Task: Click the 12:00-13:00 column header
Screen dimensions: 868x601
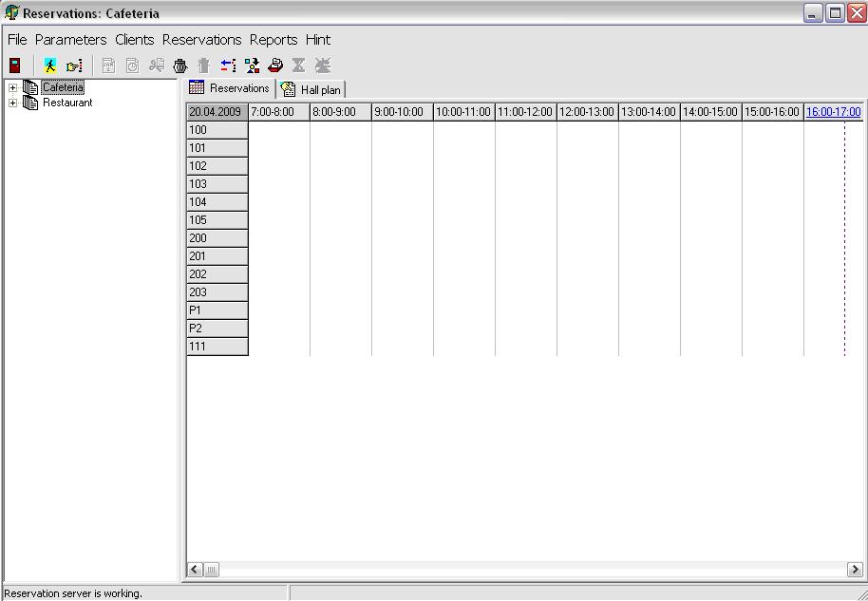Action: [x=587, y=112]
